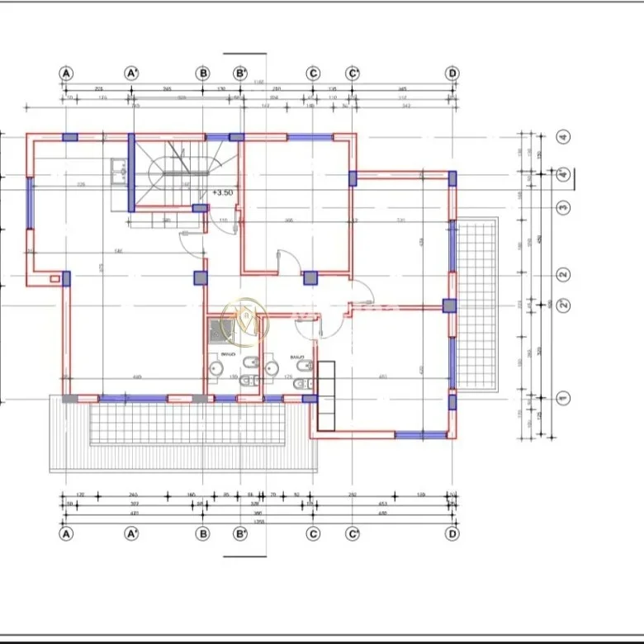Select bottom grid marker C'
This screenshot has width=644, height=644.
click(x=352, y=534)
